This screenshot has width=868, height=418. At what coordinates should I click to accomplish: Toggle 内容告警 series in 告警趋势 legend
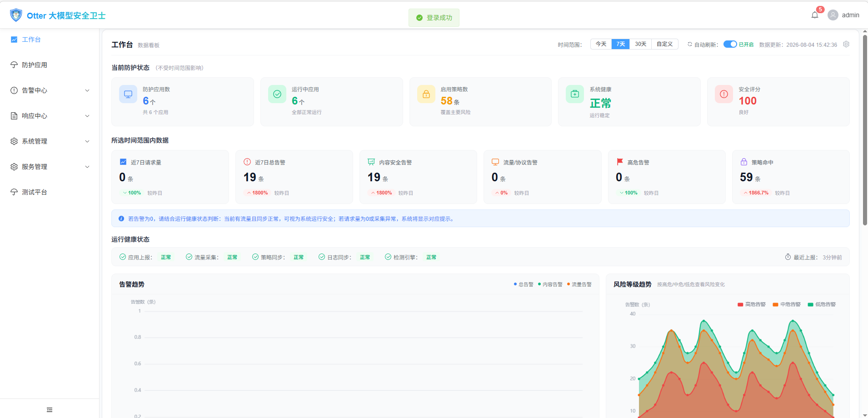click(x=550, y=284)
